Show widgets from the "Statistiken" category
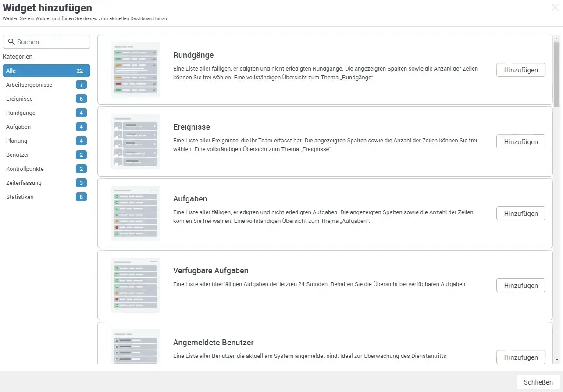This screenshot has width=563, height=392. pyautogui.click(x=46, y=197)
